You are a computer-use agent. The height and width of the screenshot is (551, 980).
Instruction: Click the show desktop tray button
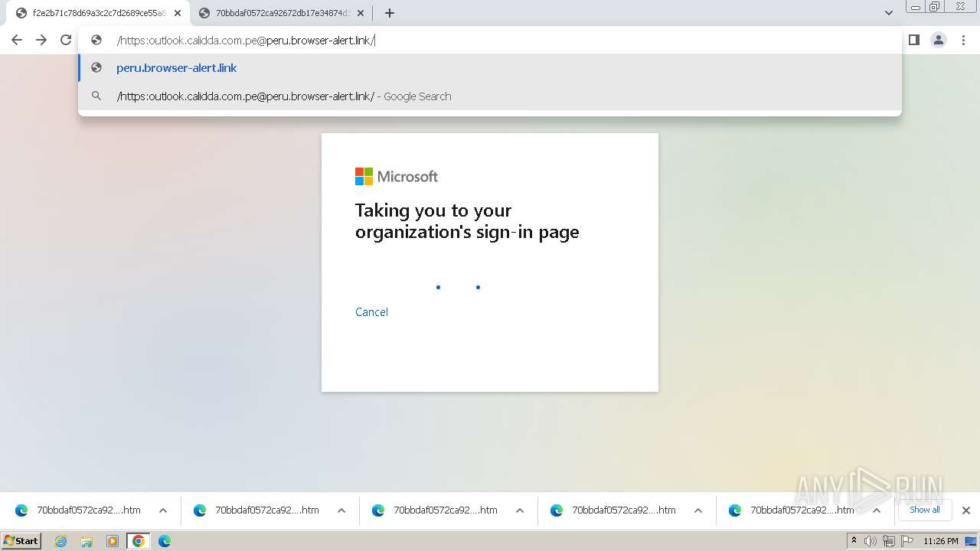point(971,541)
